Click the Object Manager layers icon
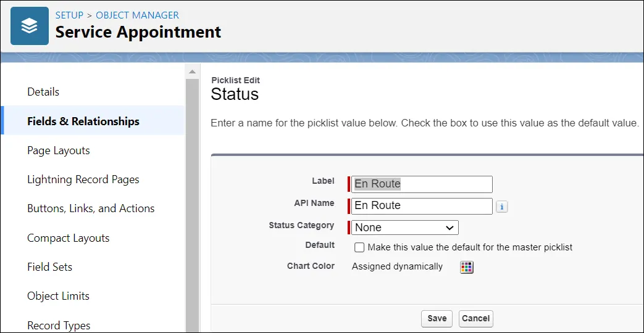This screenshot has width=644, height=333. click(30, 26)
